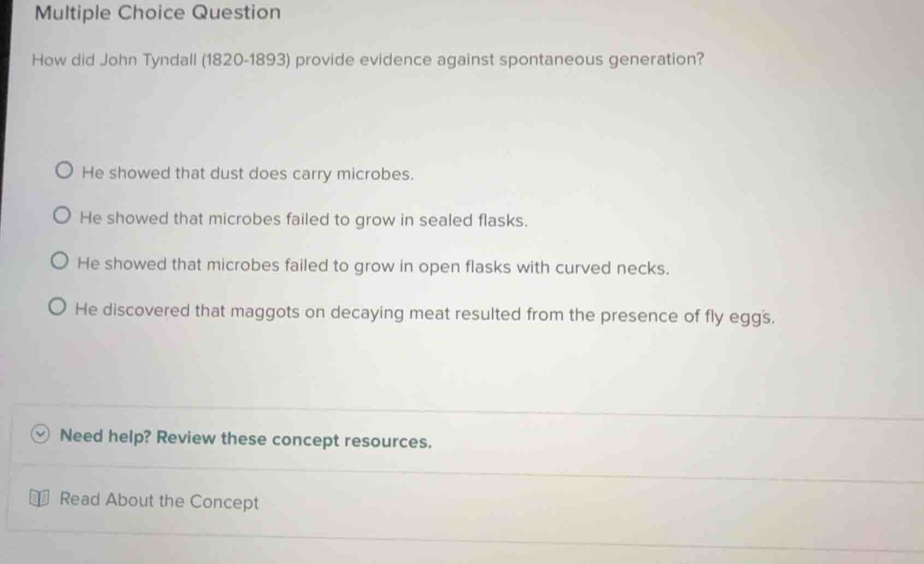Viewport: 924px width, 564px height.
Task: Click the fly eggs and maggots answer text
Action: click(x=423, y=313)
